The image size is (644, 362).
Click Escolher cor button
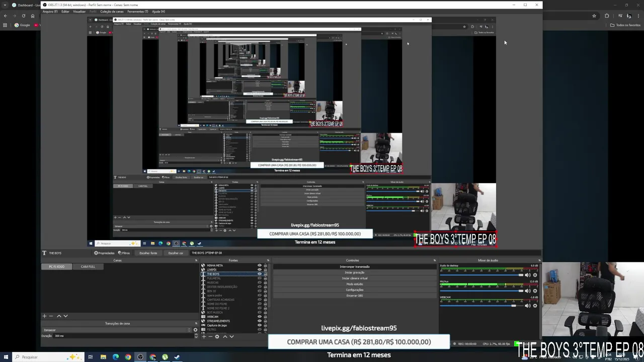[x=176, y=253]
